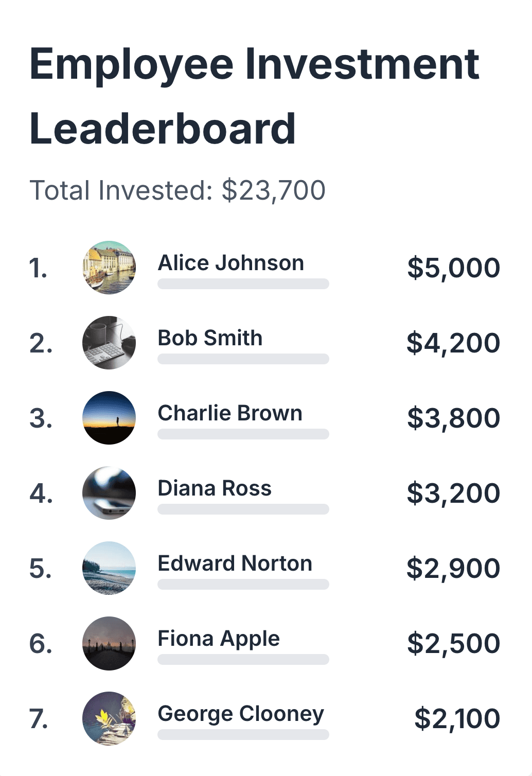532x776 pixels.
Task: Click Fiona Apple's night sky avatar
Action: (x=109, y=643)
